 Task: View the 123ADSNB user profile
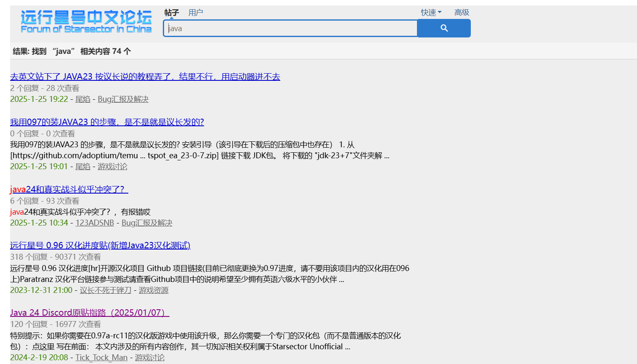95,223
